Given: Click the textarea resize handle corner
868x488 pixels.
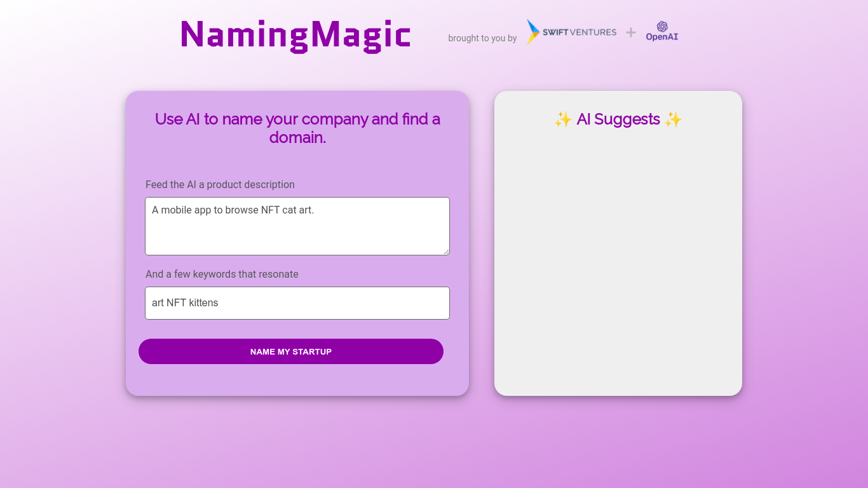Looking at the screenshot, I should 447,252.
